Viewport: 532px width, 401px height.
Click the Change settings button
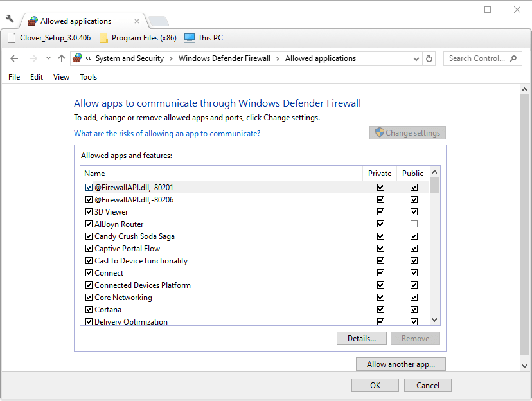pos(407,132)
